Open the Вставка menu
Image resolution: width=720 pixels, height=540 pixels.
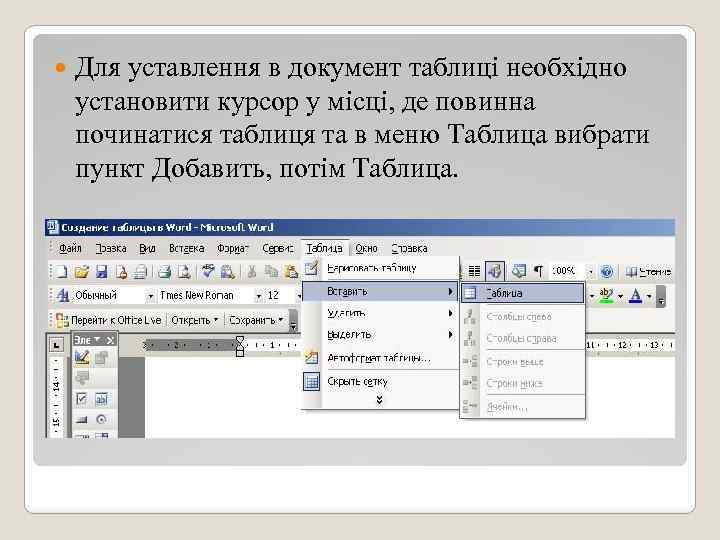[x=186, y=248]
